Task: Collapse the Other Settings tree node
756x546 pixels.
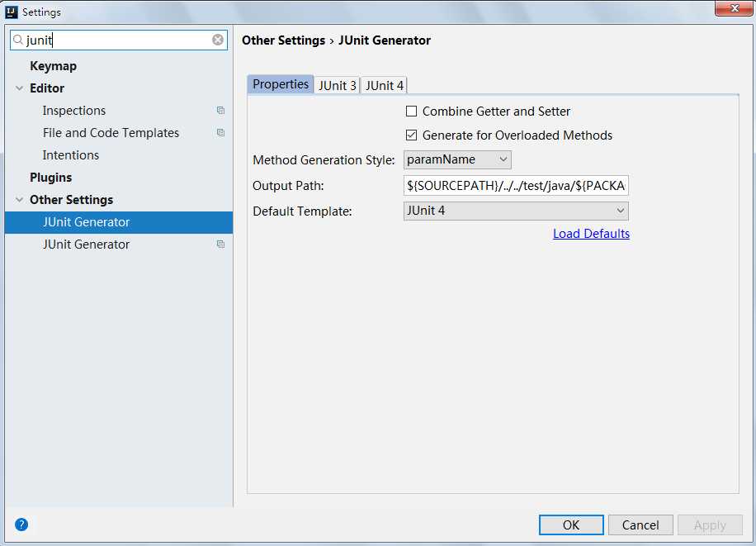Action: point(19,200)
